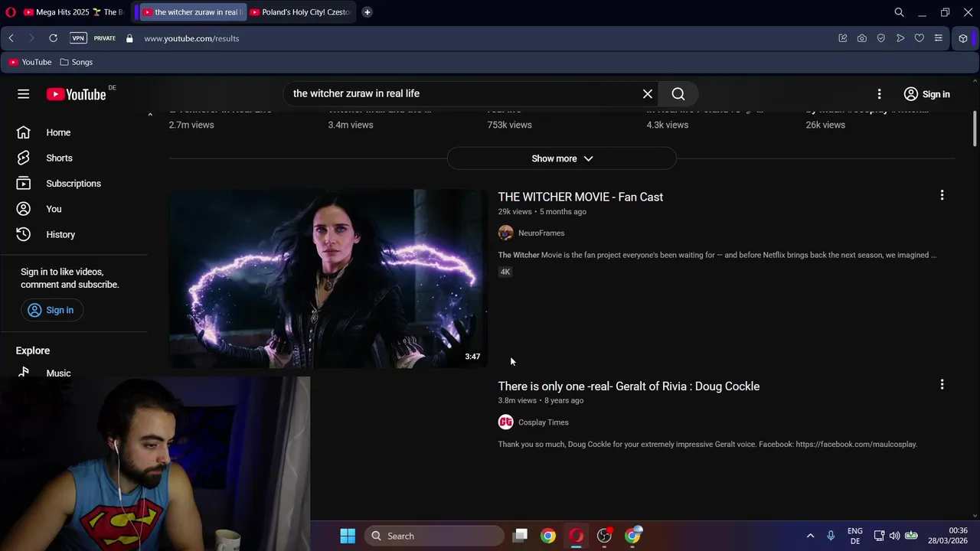Search tabs with the title bar magnifier
Screen dimensions: 980x551
click(900, 12)
